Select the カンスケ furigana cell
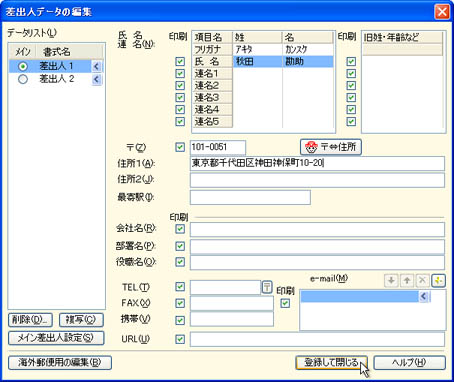Image resolution: width=454 pixels, height=382 pixels. (308, 49)
